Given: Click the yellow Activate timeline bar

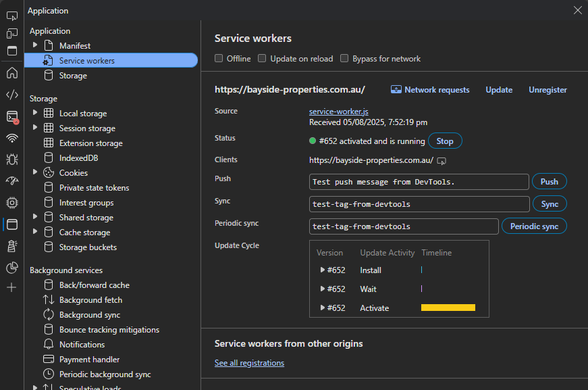Looking at the screenshot, I should [448, 308].
